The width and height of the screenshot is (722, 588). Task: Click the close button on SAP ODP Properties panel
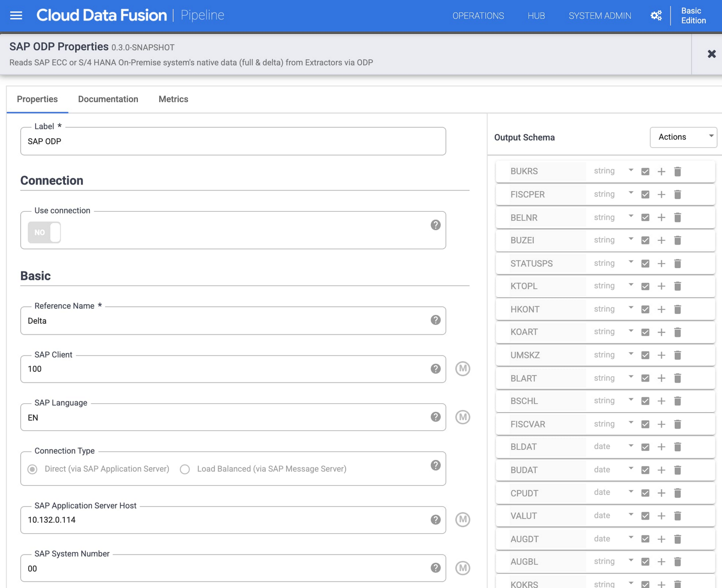point(712,53)
